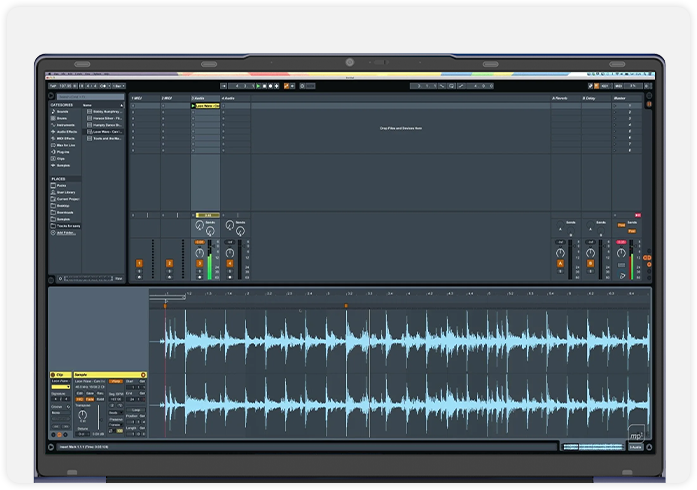
Task: Select the Audio Effects browser category
Action: tap(65, 132)
